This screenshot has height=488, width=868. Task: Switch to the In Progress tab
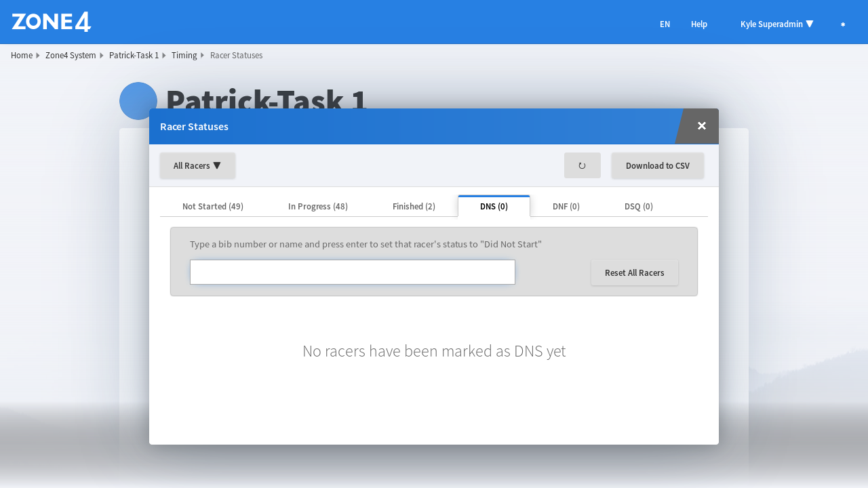click(317, 207)
